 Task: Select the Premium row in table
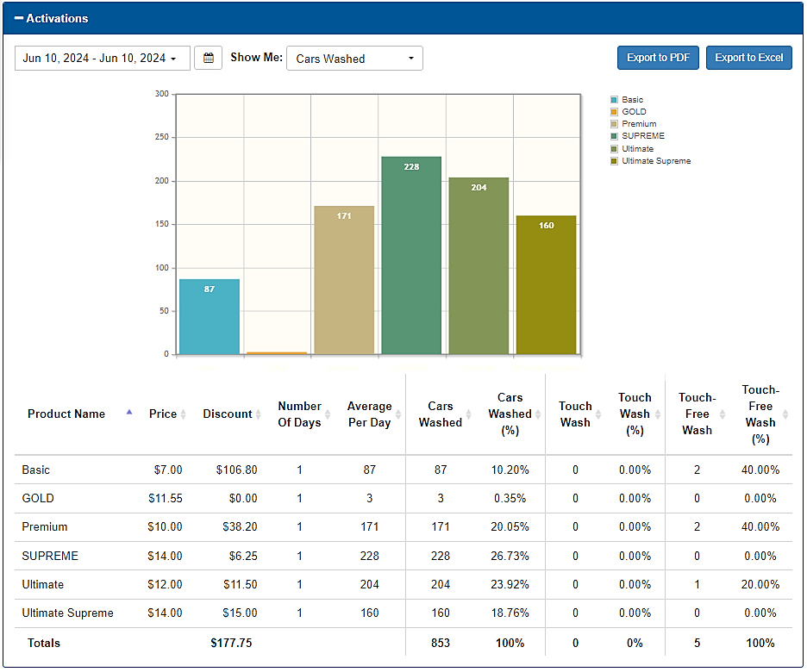pyautogui.click(x=403, y=527)
